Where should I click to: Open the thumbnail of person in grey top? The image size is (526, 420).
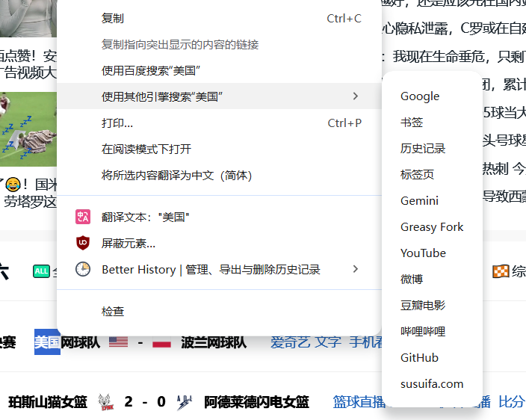(28, 19)
